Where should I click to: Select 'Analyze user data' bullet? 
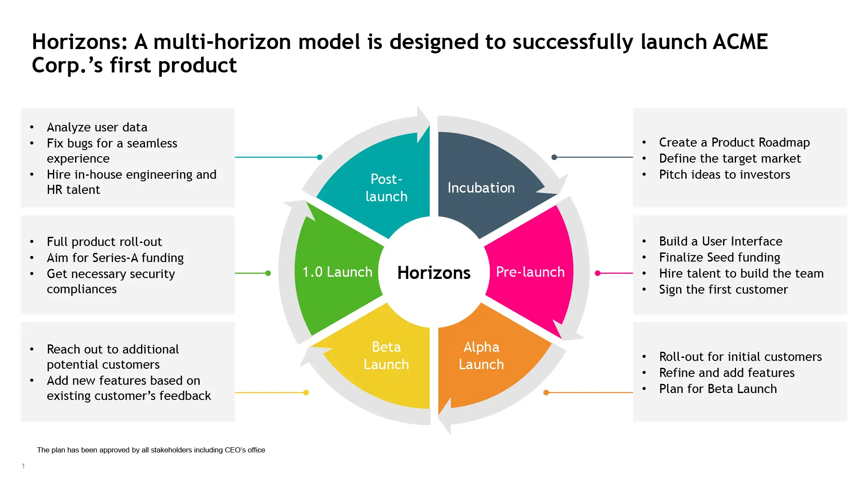pos(97,127)
